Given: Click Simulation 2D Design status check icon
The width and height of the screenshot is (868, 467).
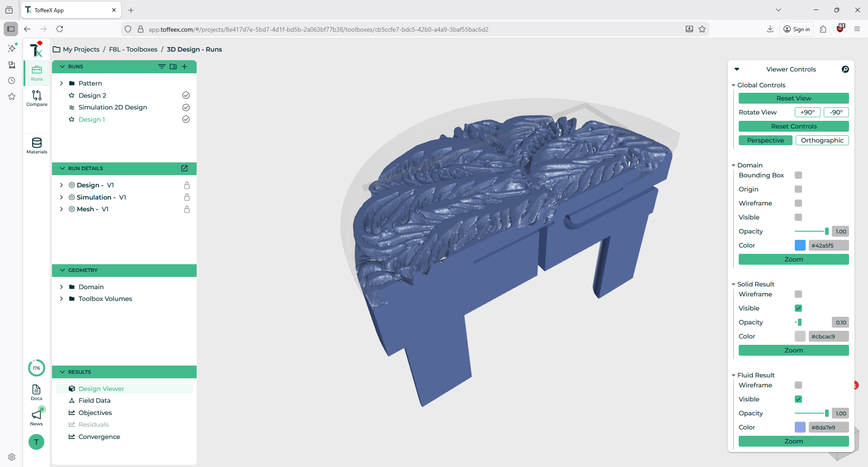Looking at the screenshot, I should [186, 107].
